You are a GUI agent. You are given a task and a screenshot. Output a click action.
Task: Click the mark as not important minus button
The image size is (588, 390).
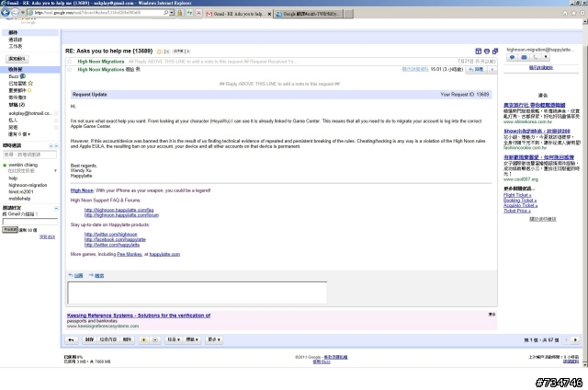tap(155, 339)
